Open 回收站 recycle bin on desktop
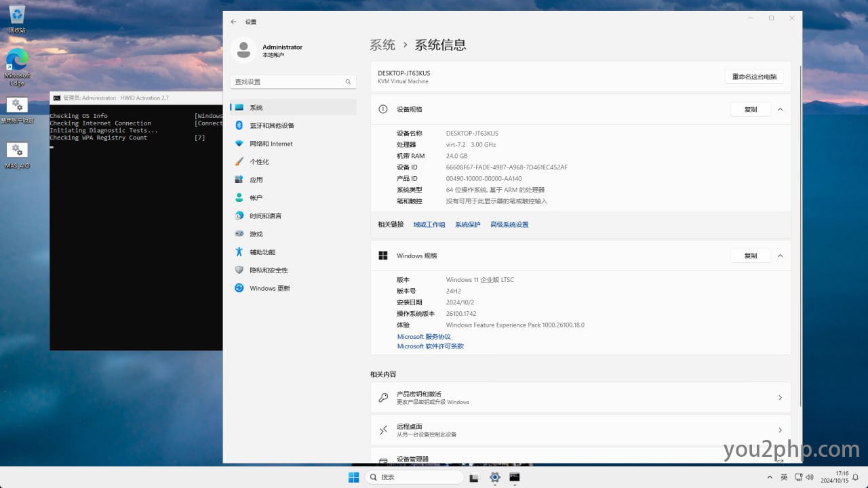 17,19
